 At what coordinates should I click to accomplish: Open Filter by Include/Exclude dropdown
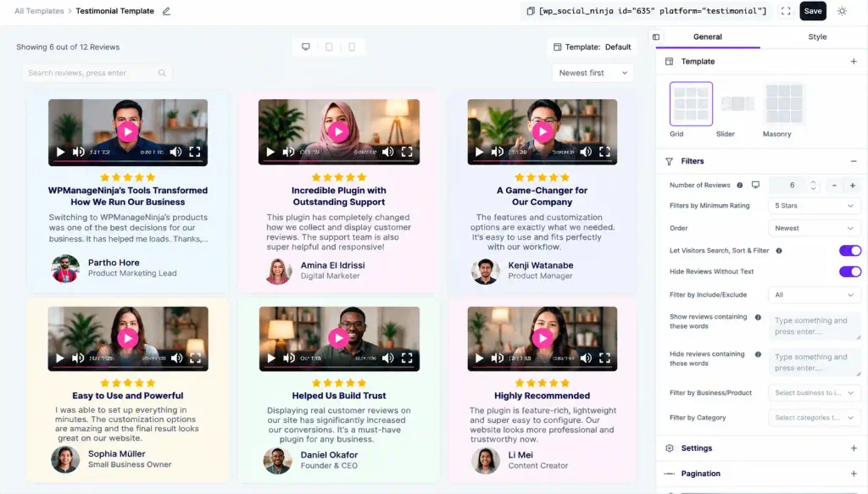pos(814,295)
